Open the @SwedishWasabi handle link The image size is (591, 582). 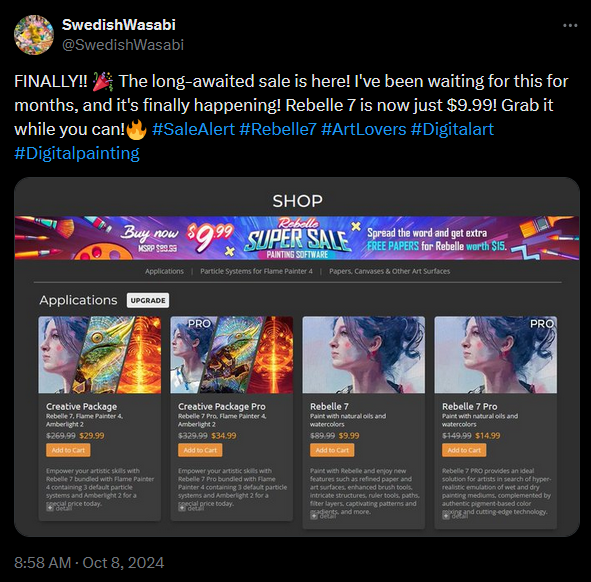[x=123, y=45]
